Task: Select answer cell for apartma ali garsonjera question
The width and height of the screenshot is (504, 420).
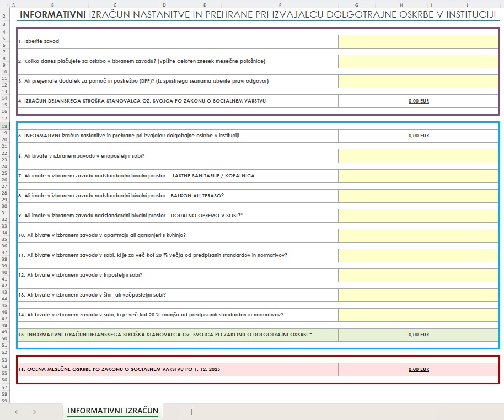Action: tap(418, 235)
